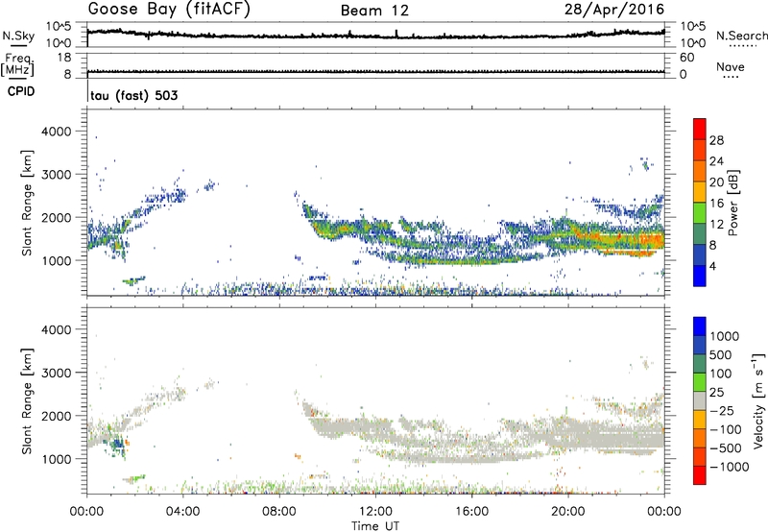Screen dimensions: 768x532
Task: Click the grey Velocity color bar segment (25 to -25)
Action: tap(700, 400)
